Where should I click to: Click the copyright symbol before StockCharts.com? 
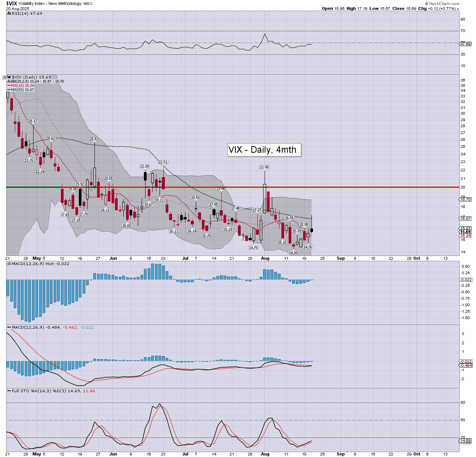[427, 3]
